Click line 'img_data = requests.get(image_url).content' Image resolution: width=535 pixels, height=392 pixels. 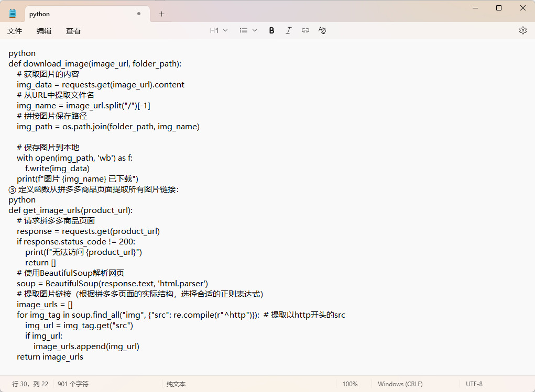(x=101, y=85)
